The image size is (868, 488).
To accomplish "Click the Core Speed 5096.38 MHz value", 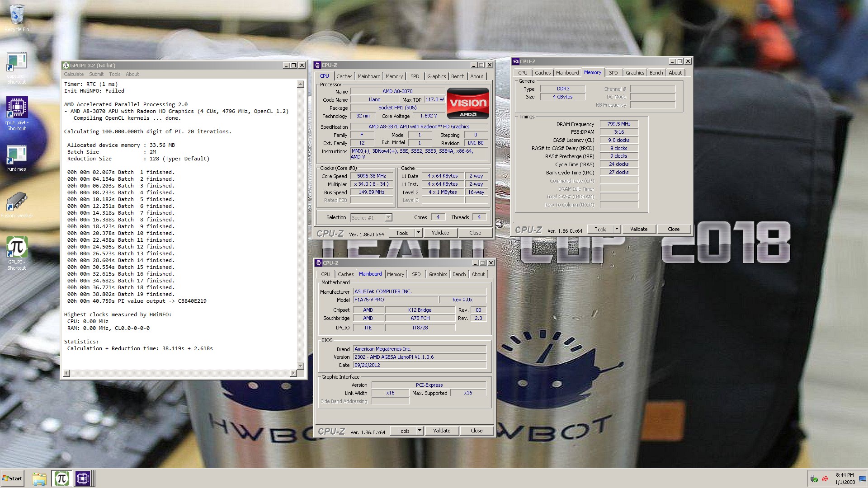I will click(x=372, y=176).
